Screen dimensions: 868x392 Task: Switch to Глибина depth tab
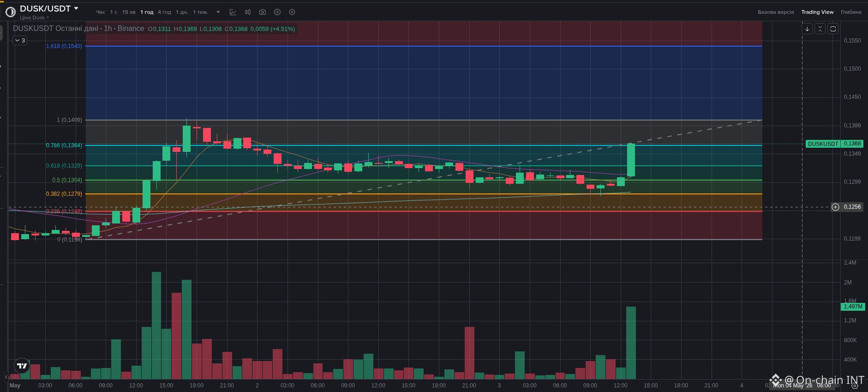click(x=851, y=12)
